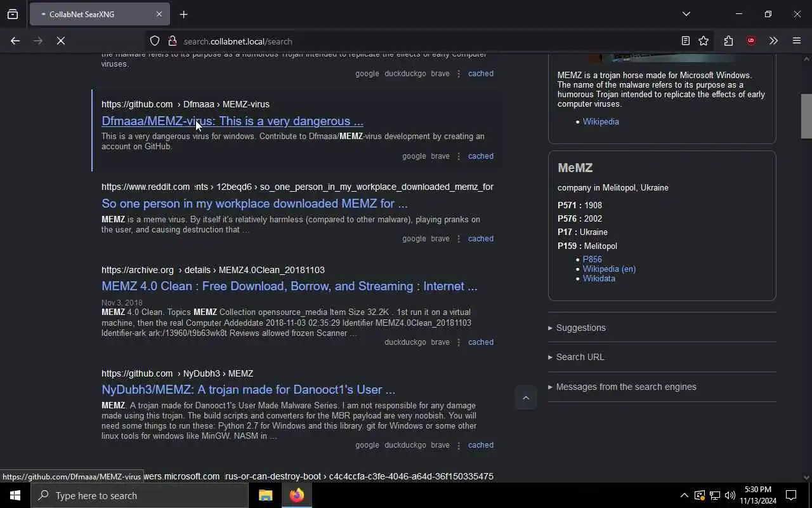812x508 pixels.
Task: Open options menu for reddit MEMZ result
Action: tap(459, 239)
